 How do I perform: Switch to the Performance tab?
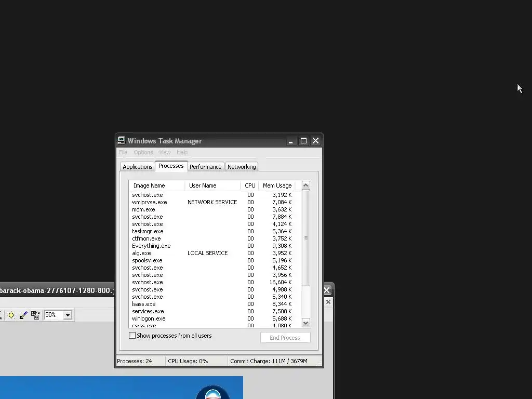pyautogui.click(x=205, y=167)
